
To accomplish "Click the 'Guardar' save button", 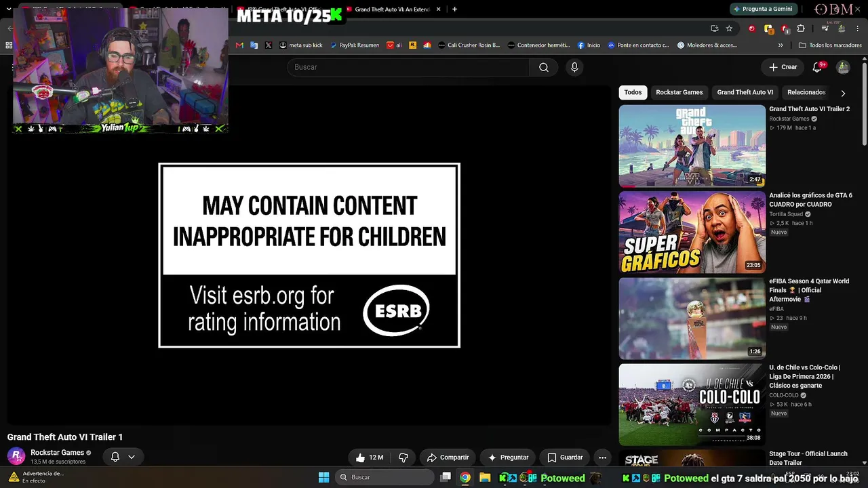I will [565, 457].
